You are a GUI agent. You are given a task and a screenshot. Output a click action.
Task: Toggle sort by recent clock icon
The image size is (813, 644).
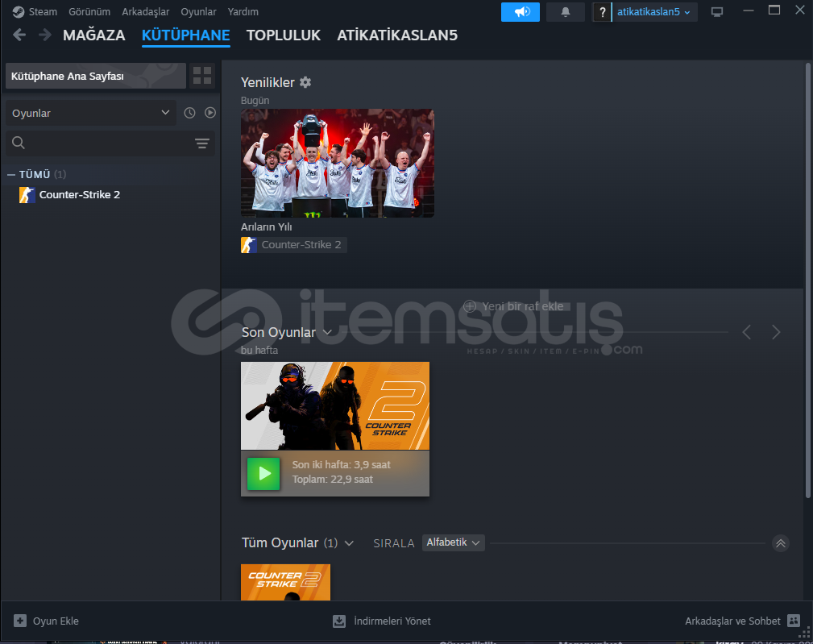click(x=190, y=113)
